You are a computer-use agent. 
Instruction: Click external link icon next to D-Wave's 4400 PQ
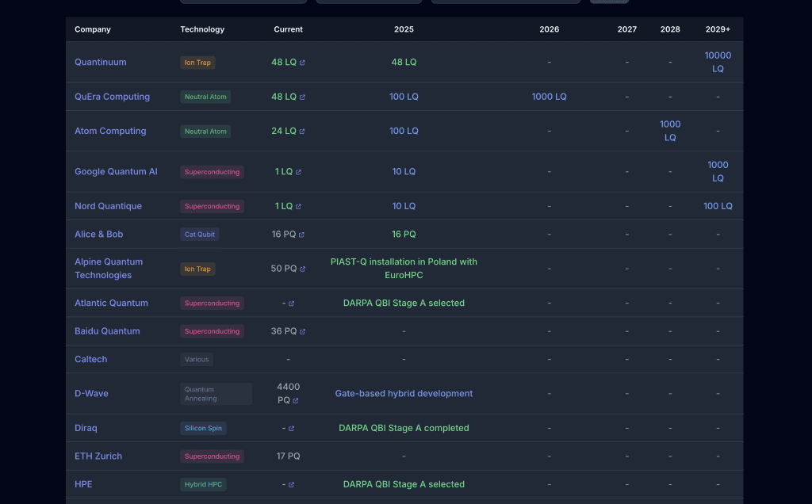[x=296, y=401]
